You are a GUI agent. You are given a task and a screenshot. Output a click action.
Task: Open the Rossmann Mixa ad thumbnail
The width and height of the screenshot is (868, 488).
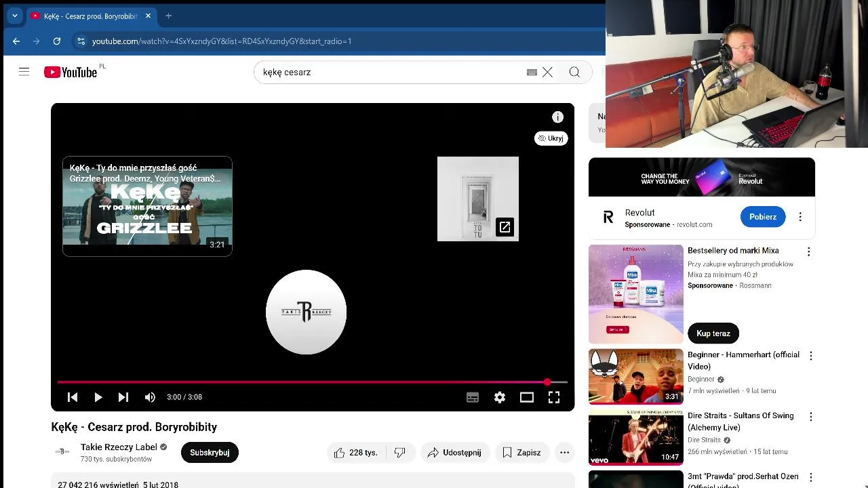[636, 294]
